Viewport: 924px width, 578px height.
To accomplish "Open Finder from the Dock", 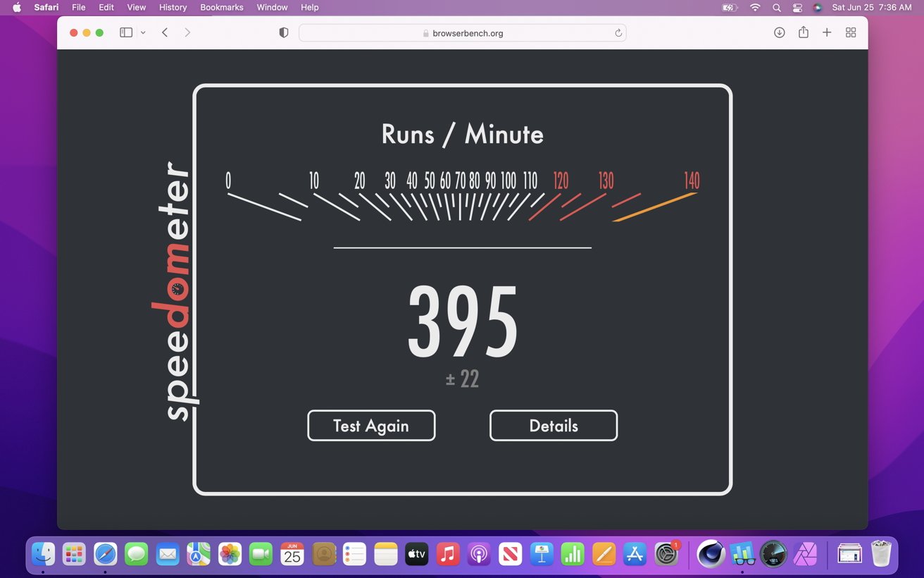I will 43,554.
